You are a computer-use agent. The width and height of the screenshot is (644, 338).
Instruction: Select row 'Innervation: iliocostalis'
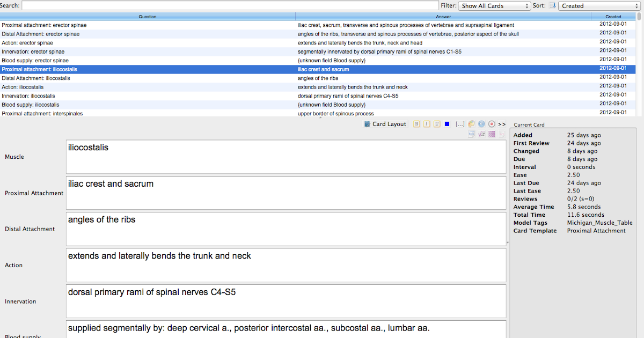pyautogui.click(x=318, y=96)
